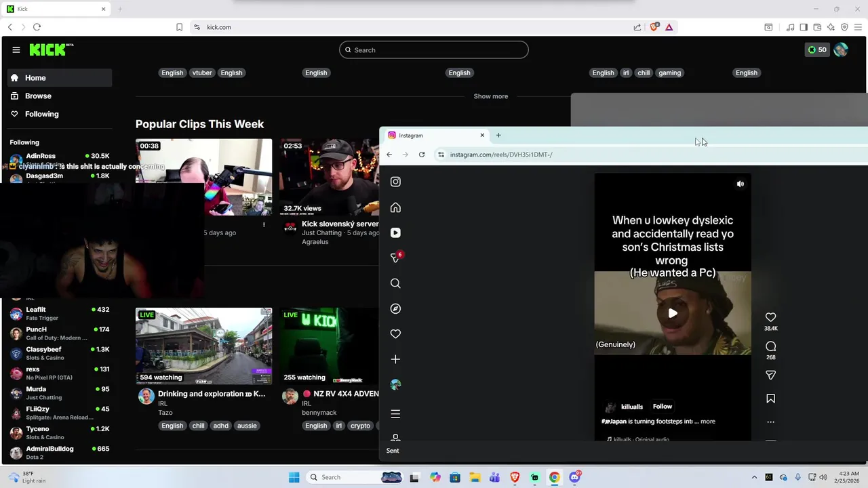868x488 pixels.
Task: Click the 'aussie' tag under Tazo stream
Action: pyautogui.click(x=247, y=426)
